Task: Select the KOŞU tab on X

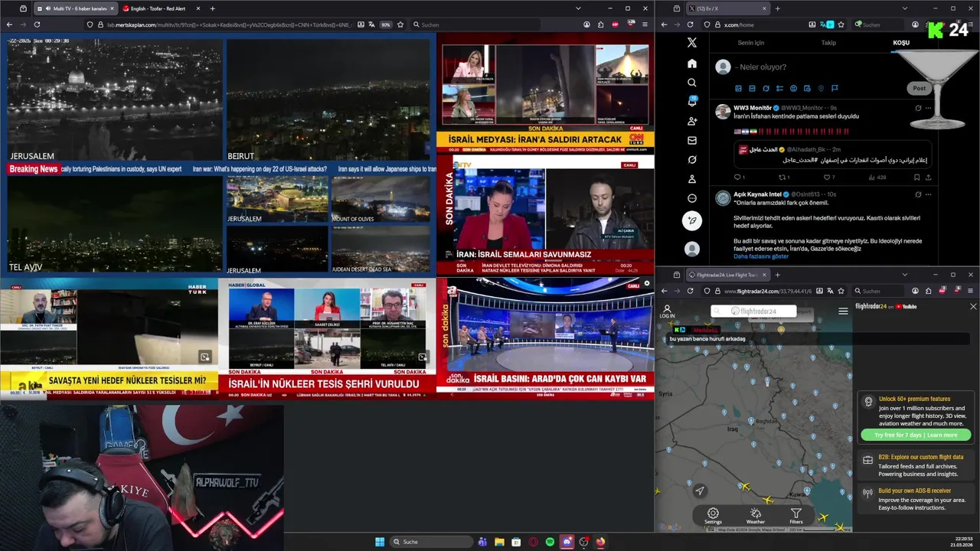Action: click(901, 43)
